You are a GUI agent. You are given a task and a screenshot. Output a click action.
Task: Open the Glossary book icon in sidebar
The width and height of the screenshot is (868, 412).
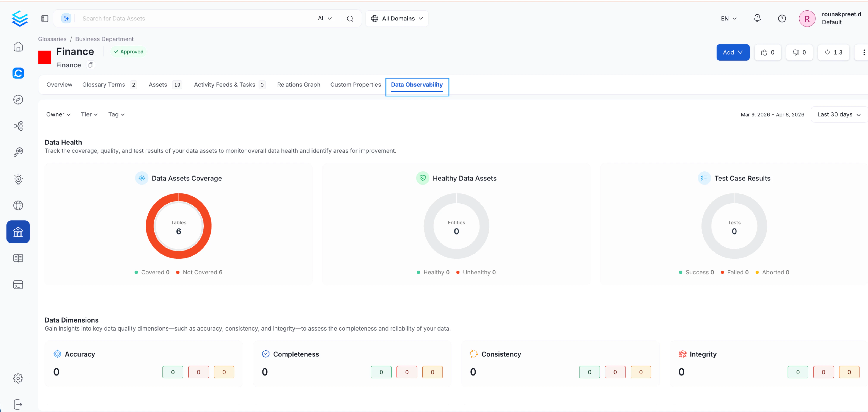18,258
